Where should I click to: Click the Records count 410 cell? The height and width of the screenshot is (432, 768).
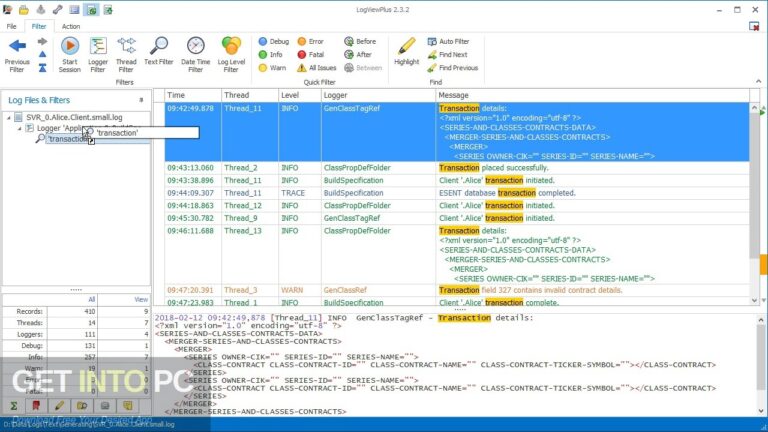tap(72, 312)
